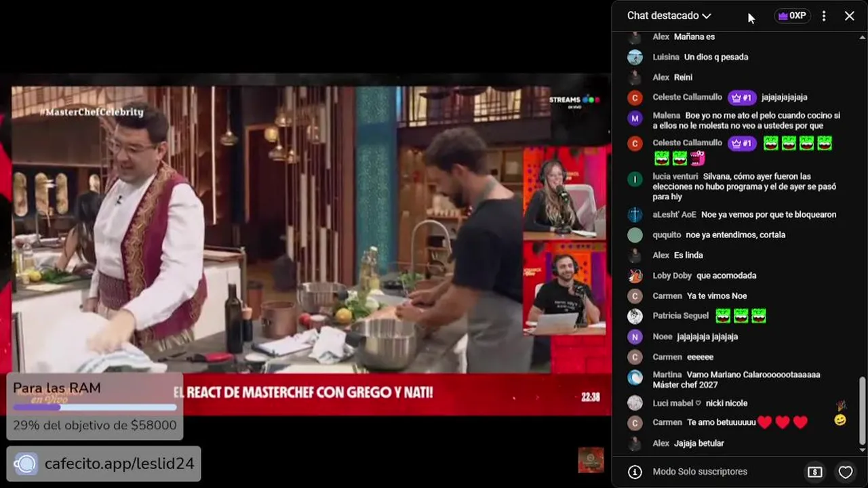Open the Chat destacado dropdown
868x488 pixels.
(x=669, y=16)
